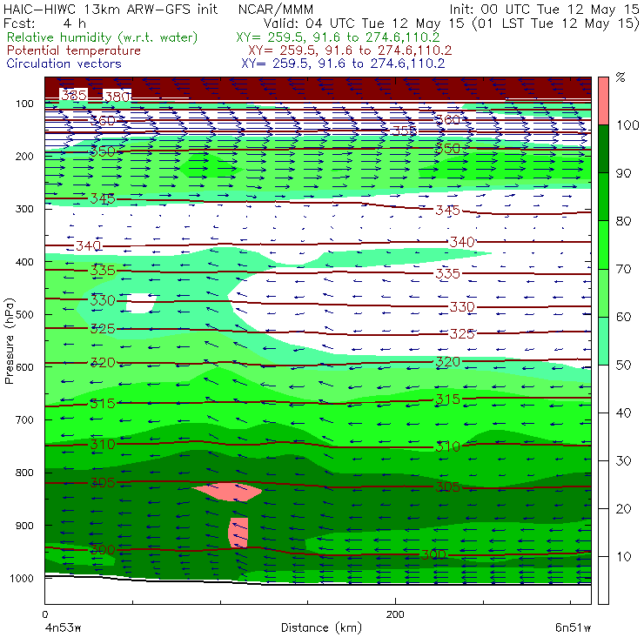
Task: Click the right-side '360' contour label
Action: pos(447,119)
